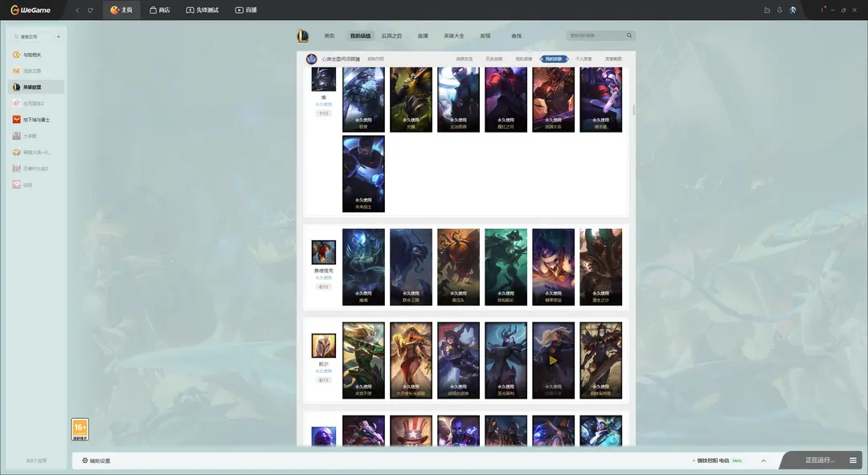Open the 未觉天使 skin card
This screenshot has width=868, height=475.
364,360
